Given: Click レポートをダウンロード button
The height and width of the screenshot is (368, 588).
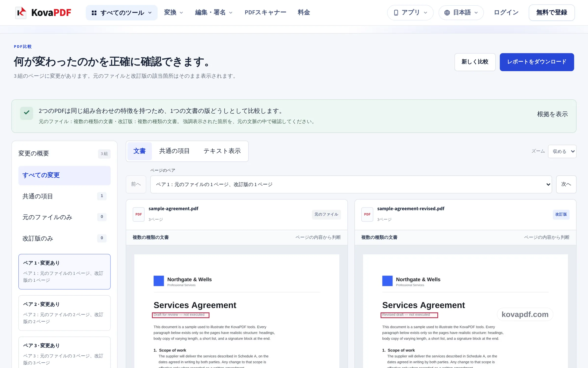Looking at the screenshot, I should tap(537, 62).
